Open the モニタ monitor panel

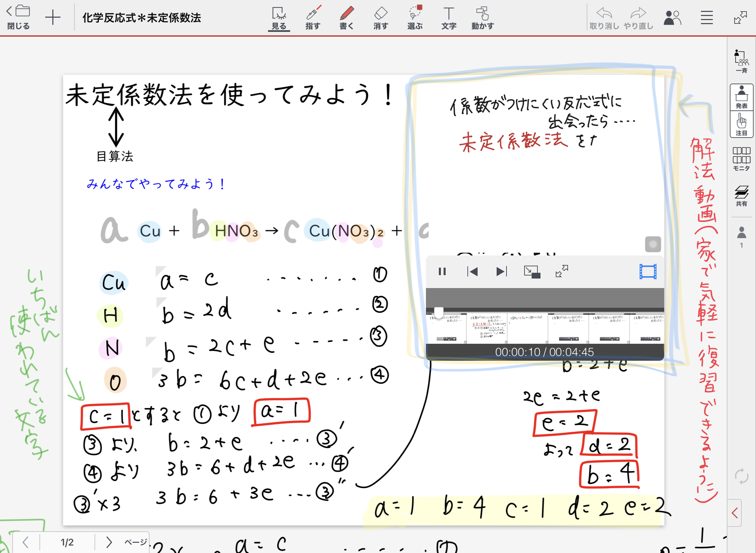pos(741,159)
